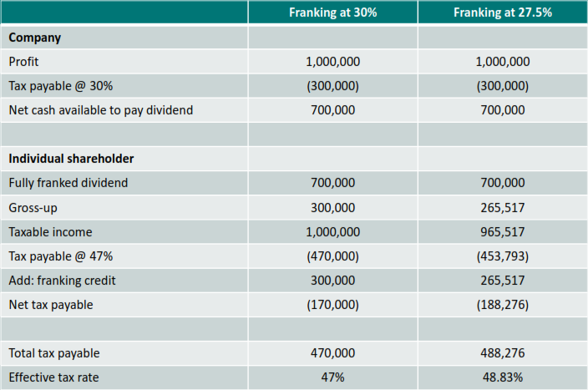Select the 'Company' section heading

[x=34, y=38]
